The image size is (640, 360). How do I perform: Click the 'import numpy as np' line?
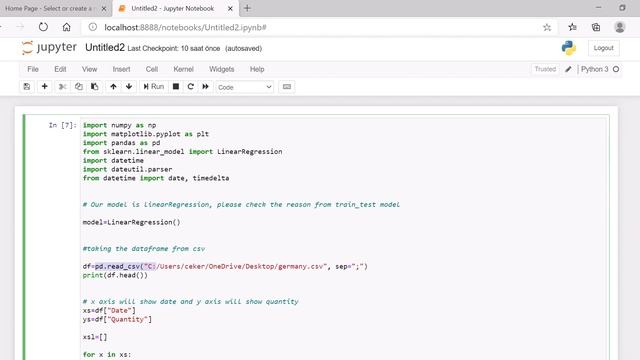click(x=120, y=125)
